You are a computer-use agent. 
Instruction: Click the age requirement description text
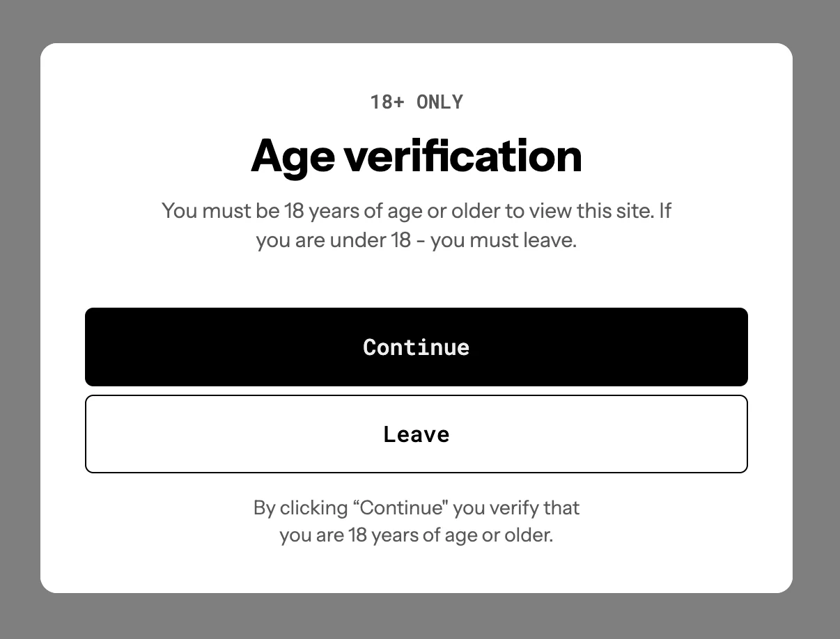[x=416, y=225]
